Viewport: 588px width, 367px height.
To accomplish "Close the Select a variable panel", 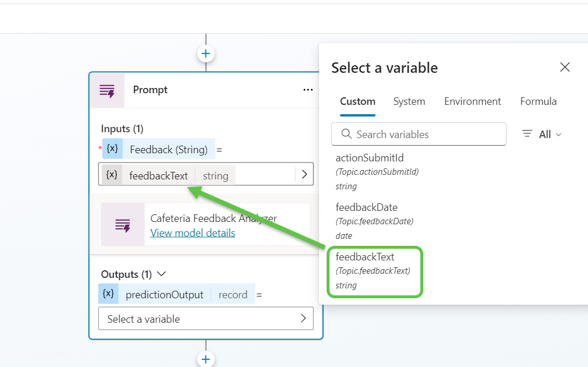I will coord(564,68).
